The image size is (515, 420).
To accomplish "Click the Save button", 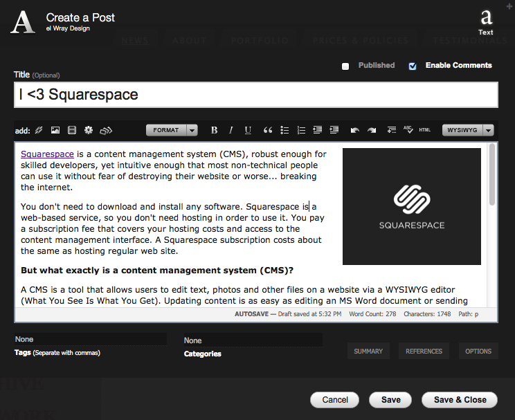I will (390, 400).
